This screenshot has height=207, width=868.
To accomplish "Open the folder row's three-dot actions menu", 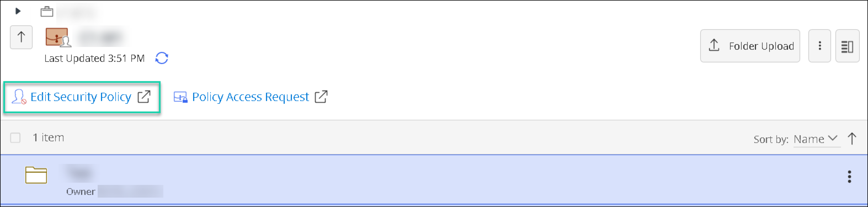I will [849, 177].
